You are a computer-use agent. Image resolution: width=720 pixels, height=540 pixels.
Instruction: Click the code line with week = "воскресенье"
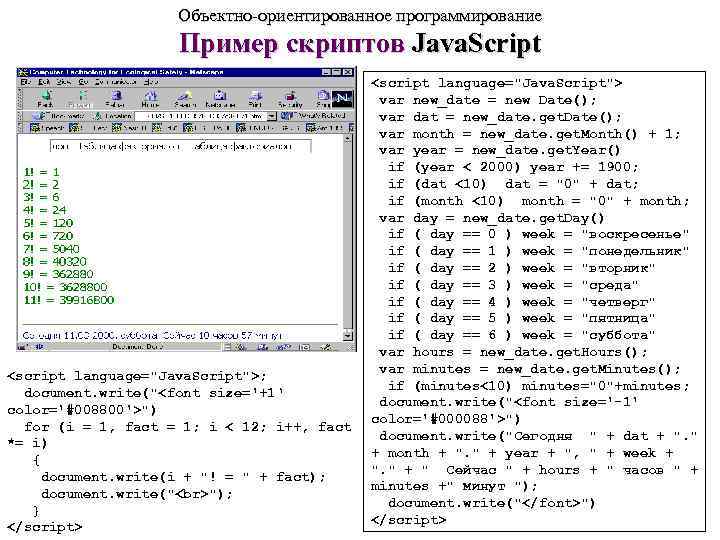point(538,234)
